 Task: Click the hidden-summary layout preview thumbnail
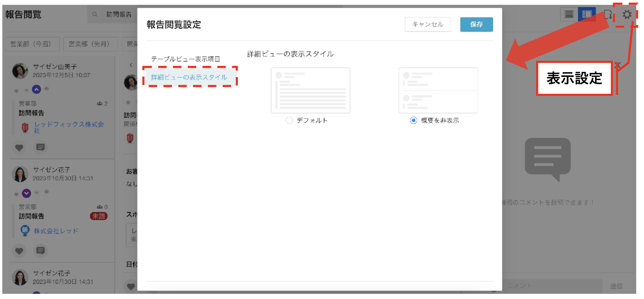(438, 90)
